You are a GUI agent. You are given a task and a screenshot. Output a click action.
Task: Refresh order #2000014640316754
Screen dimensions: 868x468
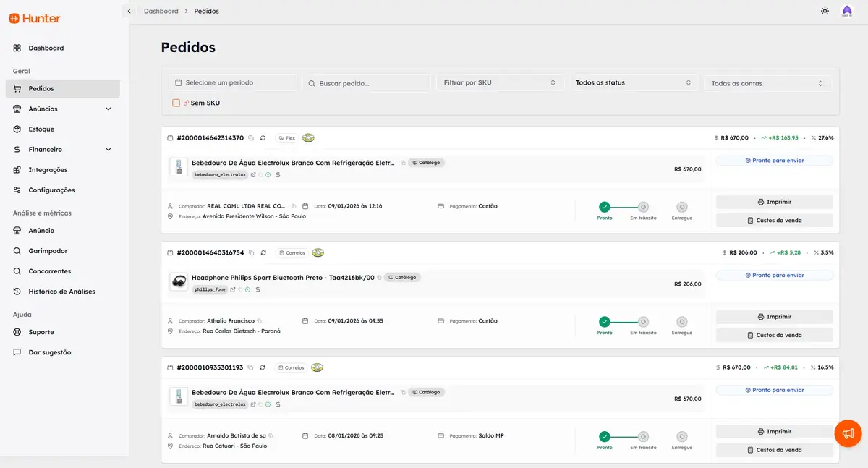(x=263, y=252)
